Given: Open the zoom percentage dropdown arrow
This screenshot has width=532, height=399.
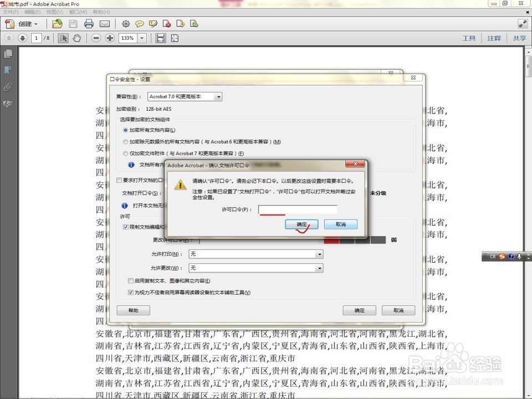Looking at the screenshot, I should tap(142, 38).
